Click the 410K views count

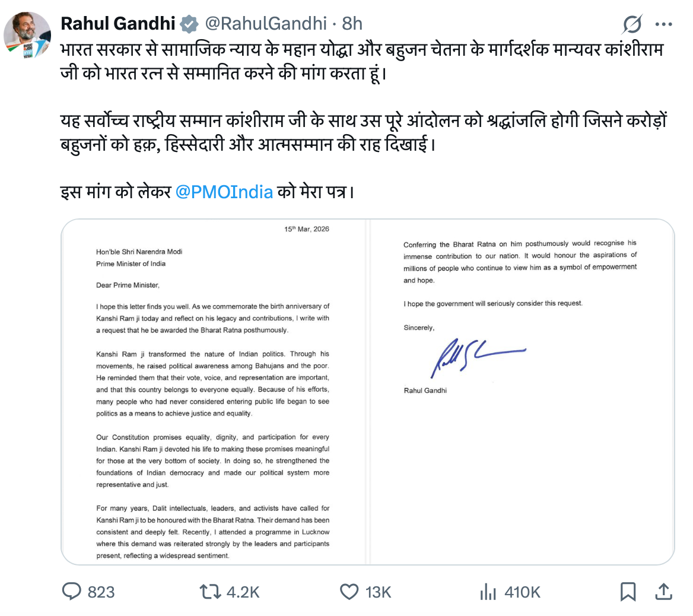522,592
